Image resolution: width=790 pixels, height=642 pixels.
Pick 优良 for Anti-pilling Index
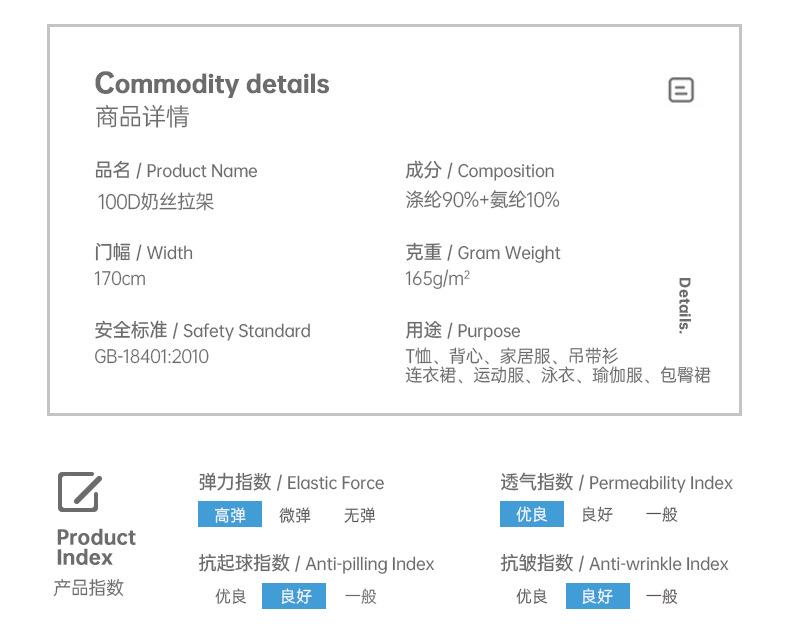tap(231, 597)
